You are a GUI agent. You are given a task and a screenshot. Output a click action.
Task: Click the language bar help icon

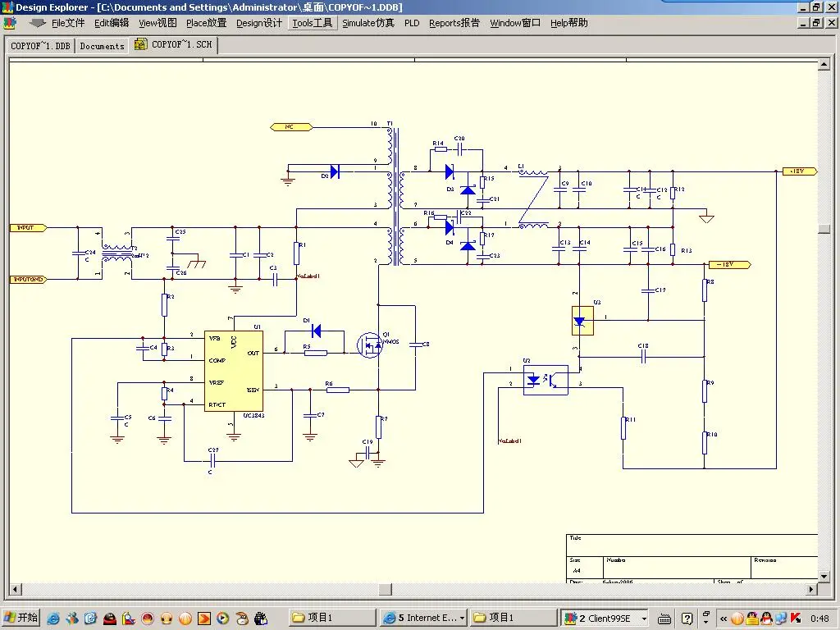[687, 619]
